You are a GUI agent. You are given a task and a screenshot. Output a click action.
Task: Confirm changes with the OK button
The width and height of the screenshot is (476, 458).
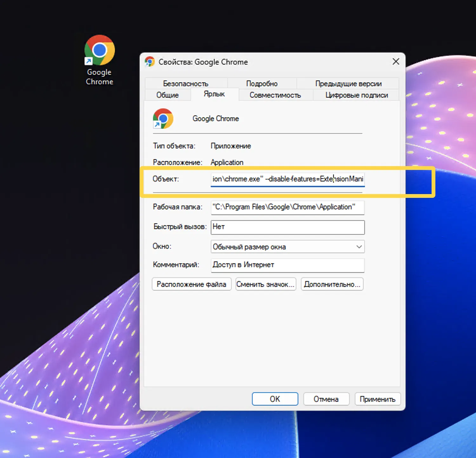tap(275, 399)
